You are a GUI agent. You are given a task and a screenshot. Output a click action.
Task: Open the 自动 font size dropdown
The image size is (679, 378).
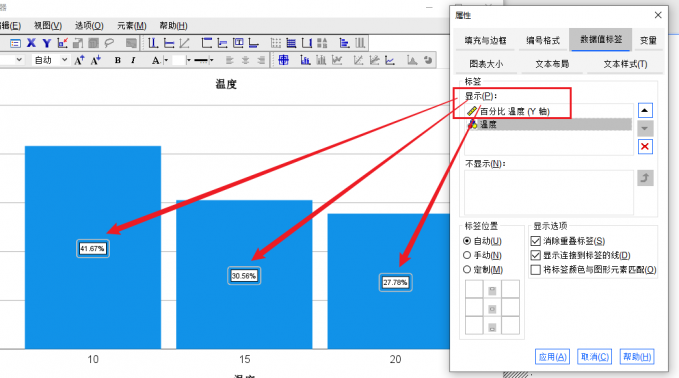pos(51,60)
